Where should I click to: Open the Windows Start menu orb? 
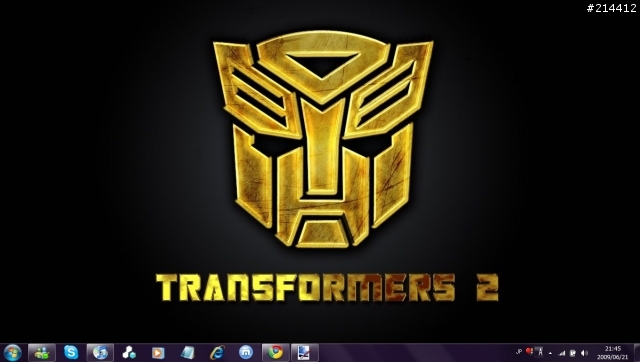[x=13, y=353]
